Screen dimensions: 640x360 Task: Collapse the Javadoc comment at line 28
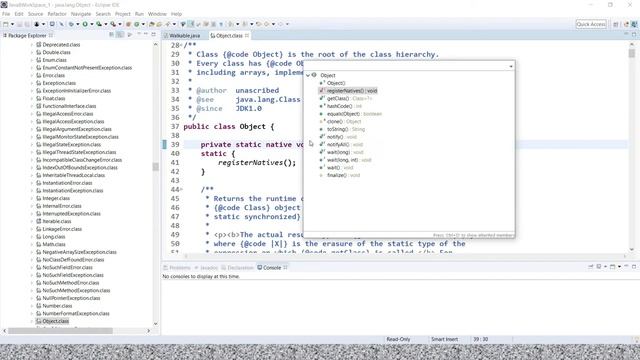[181, 45]
